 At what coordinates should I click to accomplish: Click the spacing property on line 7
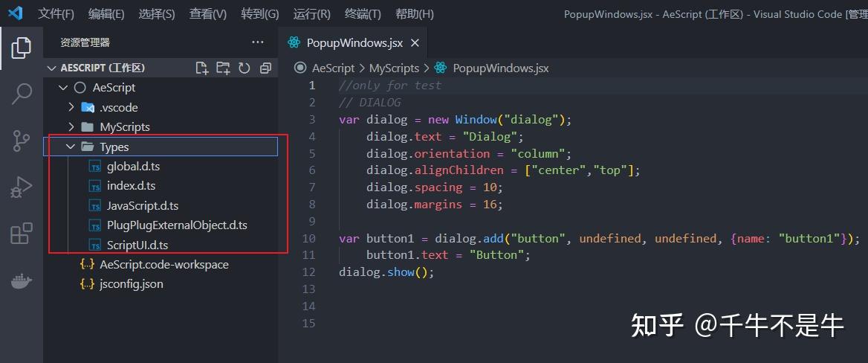(x=438, y=187)
